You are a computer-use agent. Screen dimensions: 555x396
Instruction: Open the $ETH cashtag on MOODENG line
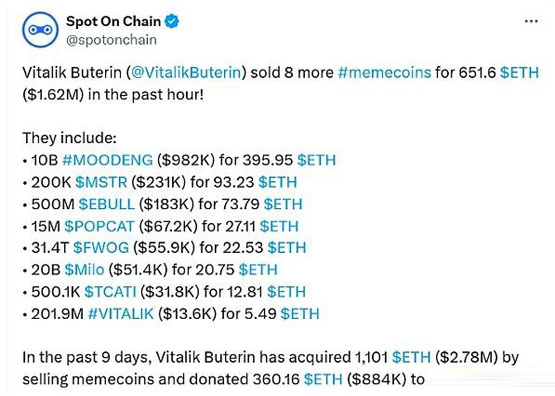coord(316,160)
